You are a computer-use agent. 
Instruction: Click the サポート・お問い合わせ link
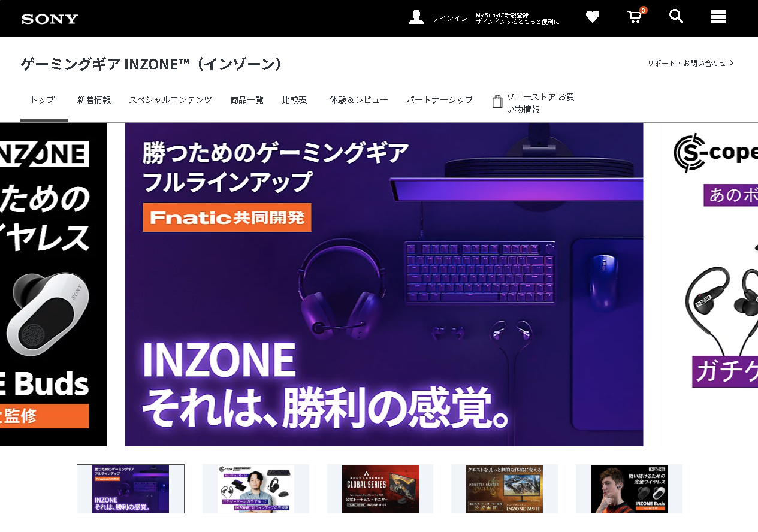tap(687, 62)
